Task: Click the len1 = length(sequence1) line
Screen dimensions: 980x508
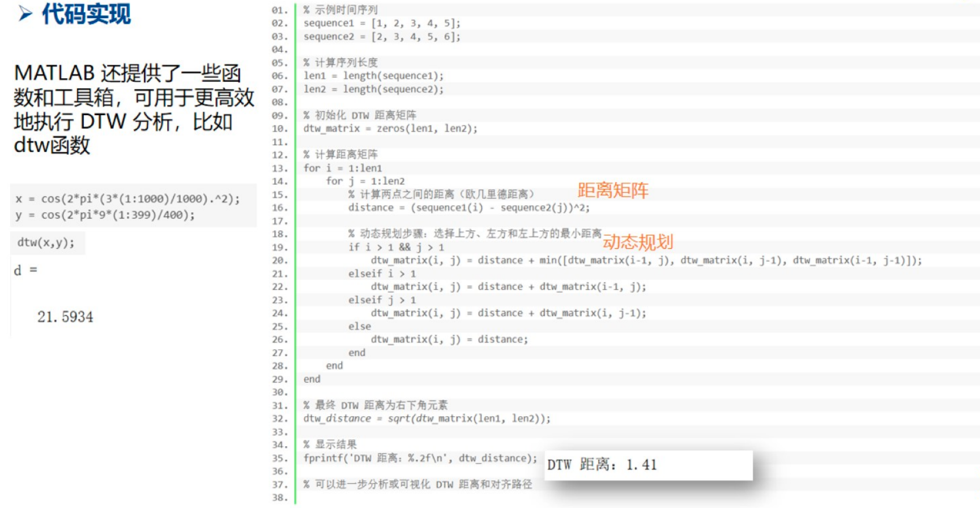Action: [374, 75]
